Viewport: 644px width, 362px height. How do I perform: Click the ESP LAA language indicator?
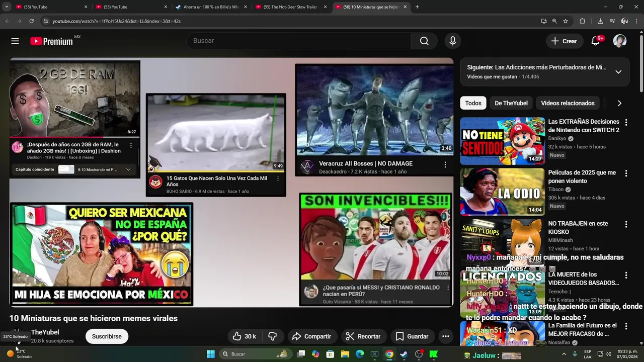click(x=588, y=354)
